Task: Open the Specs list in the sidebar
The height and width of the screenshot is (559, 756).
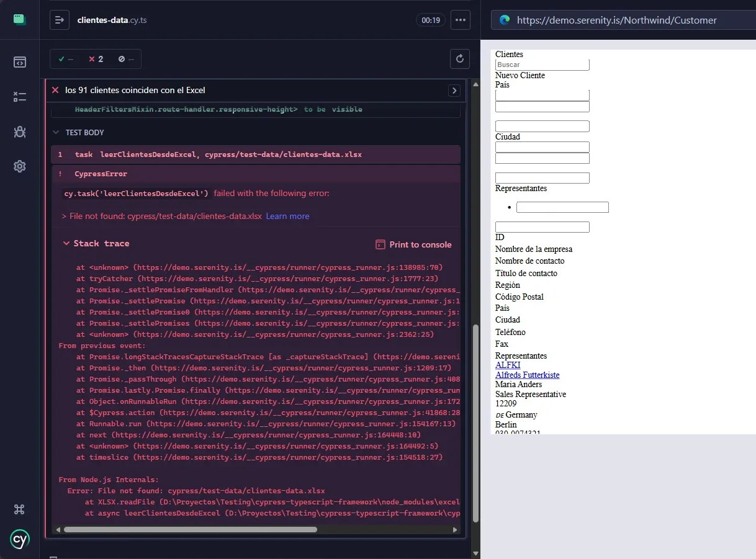Action: point(19,62)
